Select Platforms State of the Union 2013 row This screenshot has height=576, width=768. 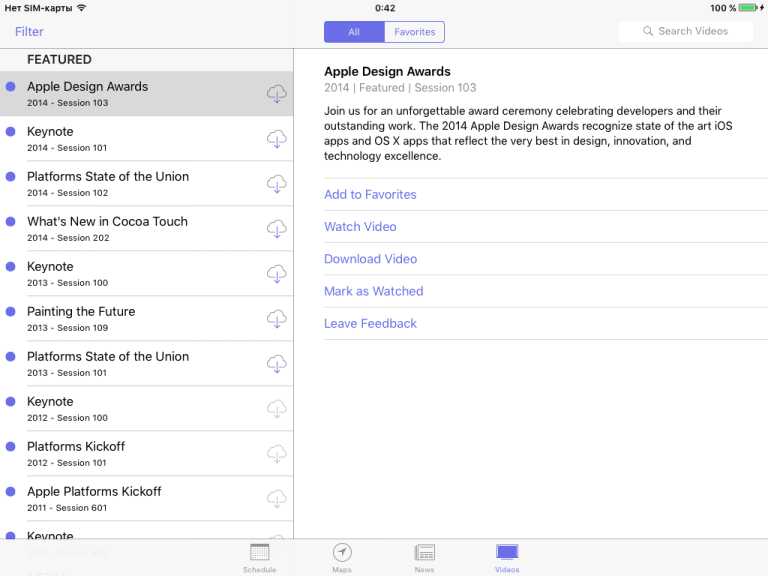(146, 364)
